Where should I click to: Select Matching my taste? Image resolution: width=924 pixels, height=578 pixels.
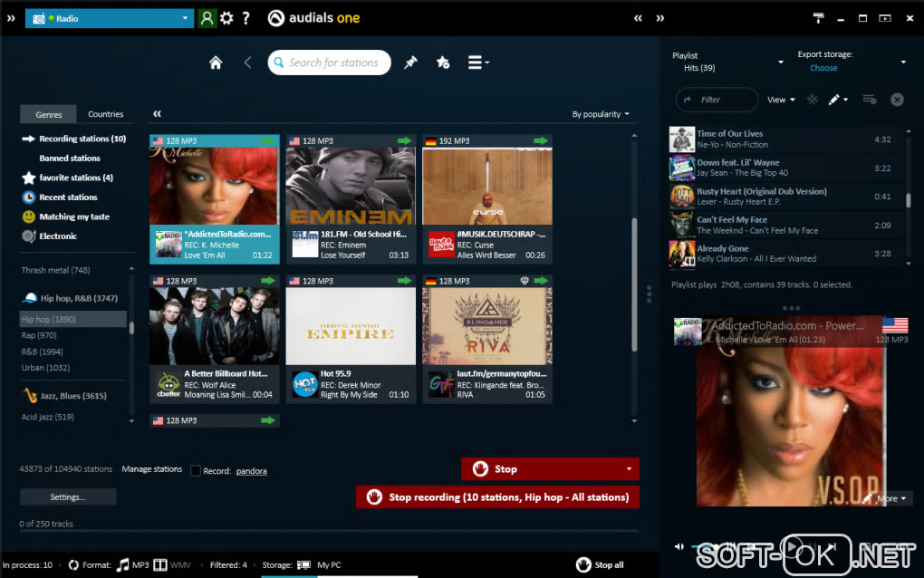(x=74, y=217)
